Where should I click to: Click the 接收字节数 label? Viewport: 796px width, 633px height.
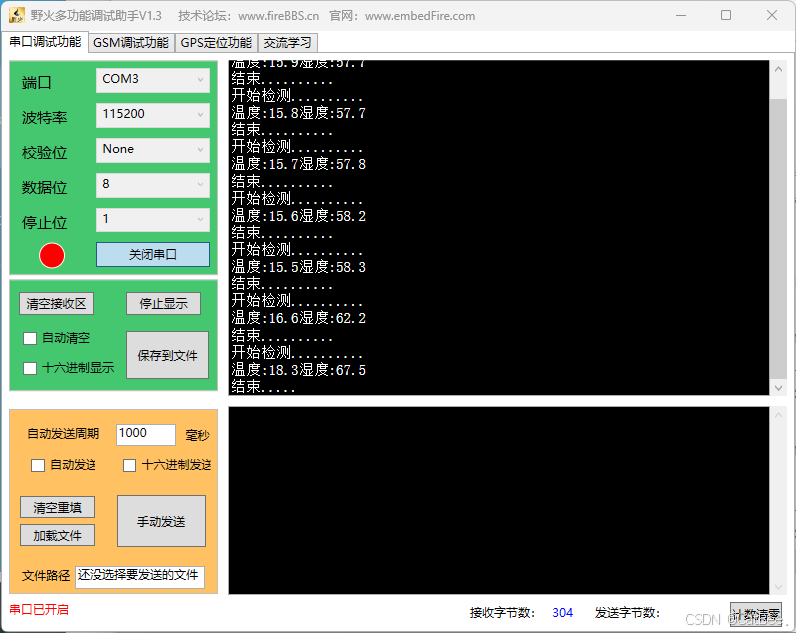[x=503, y=613]
